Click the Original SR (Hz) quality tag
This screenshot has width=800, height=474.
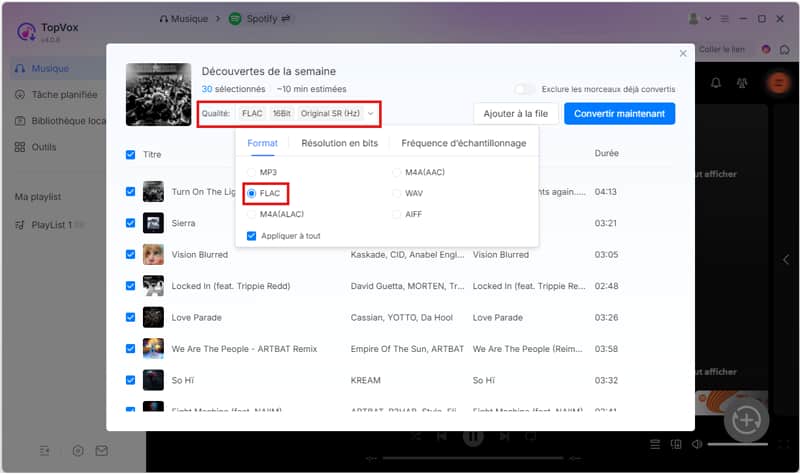pyautogui.click(x=330, y=114)
